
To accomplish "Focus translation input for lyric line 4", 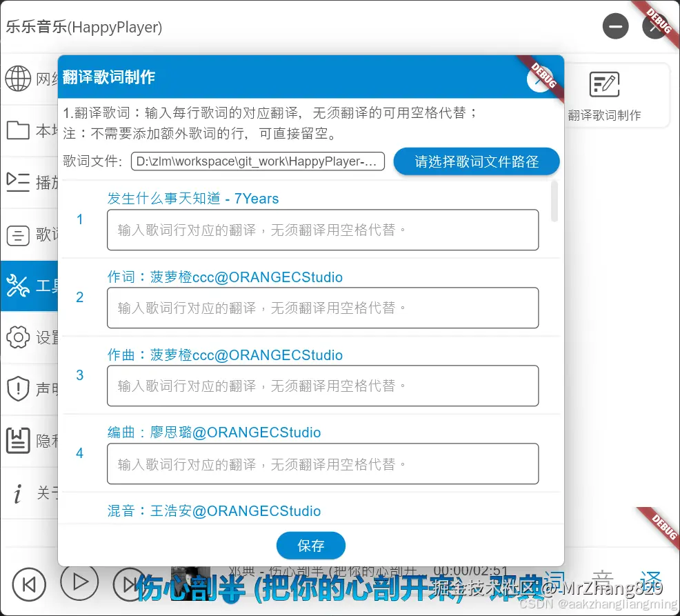I will pos(323,464).
